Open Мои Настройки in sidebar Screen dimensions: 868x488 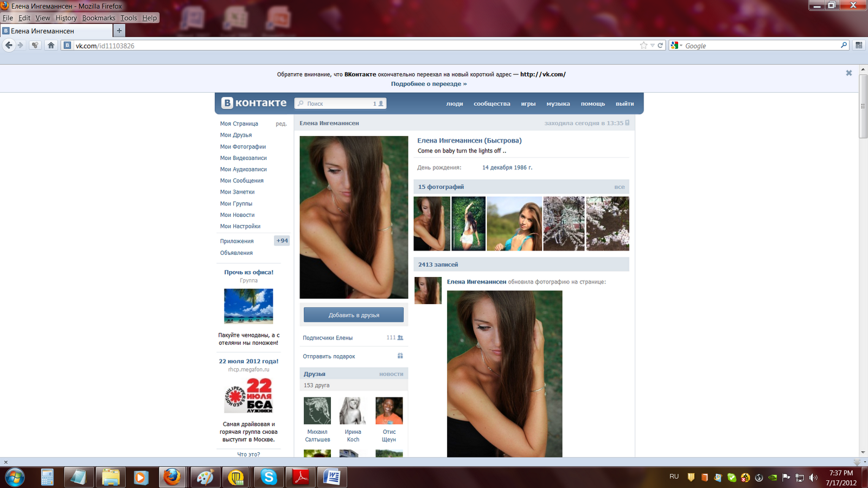240,226
